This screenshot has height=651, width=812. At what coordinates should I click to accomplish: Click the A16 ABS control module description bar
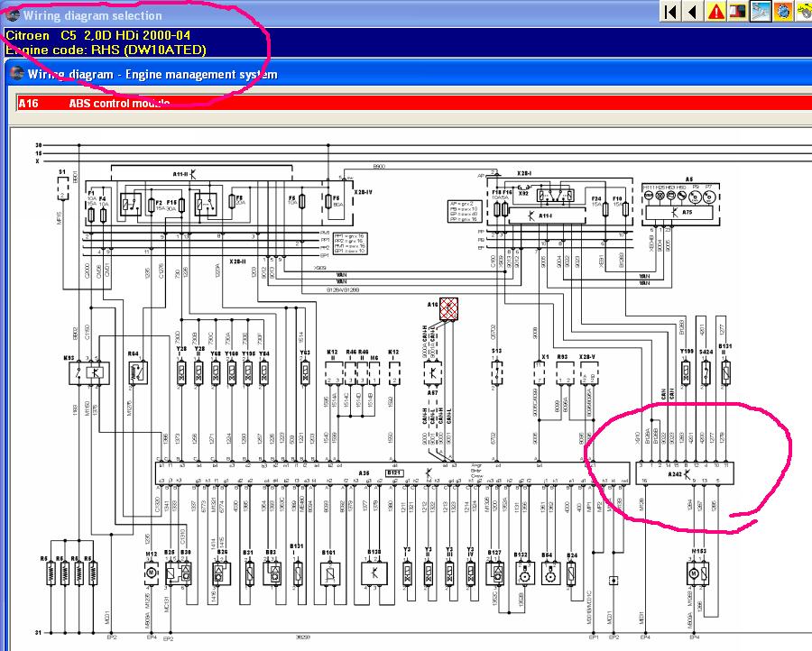413,103
